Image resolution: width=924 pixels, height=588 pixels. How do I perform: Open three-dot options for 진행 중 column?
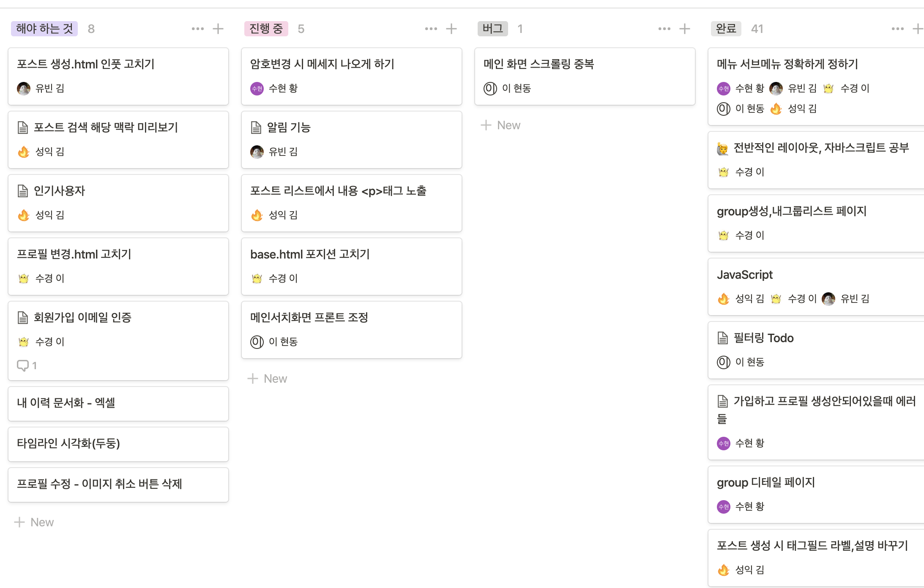tap(431, 29)
